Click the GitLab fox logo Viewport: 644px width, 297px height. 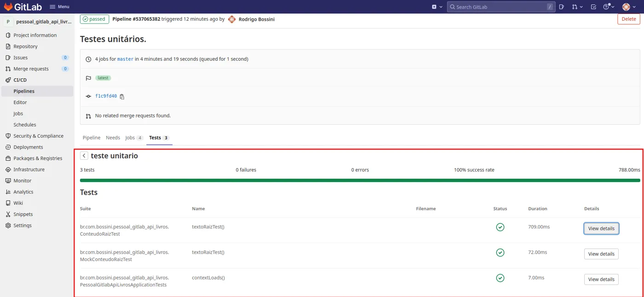click(x=8, y=7)
